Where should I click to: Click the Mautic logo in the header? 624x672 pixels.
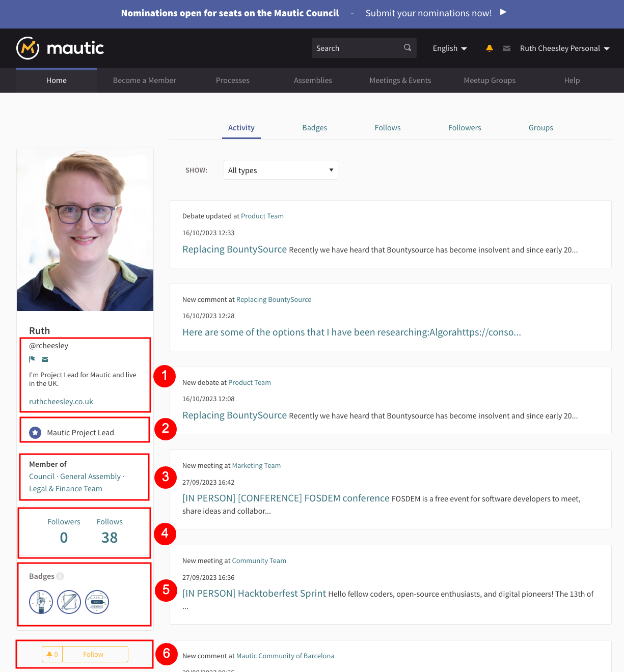tap(60, 48)
